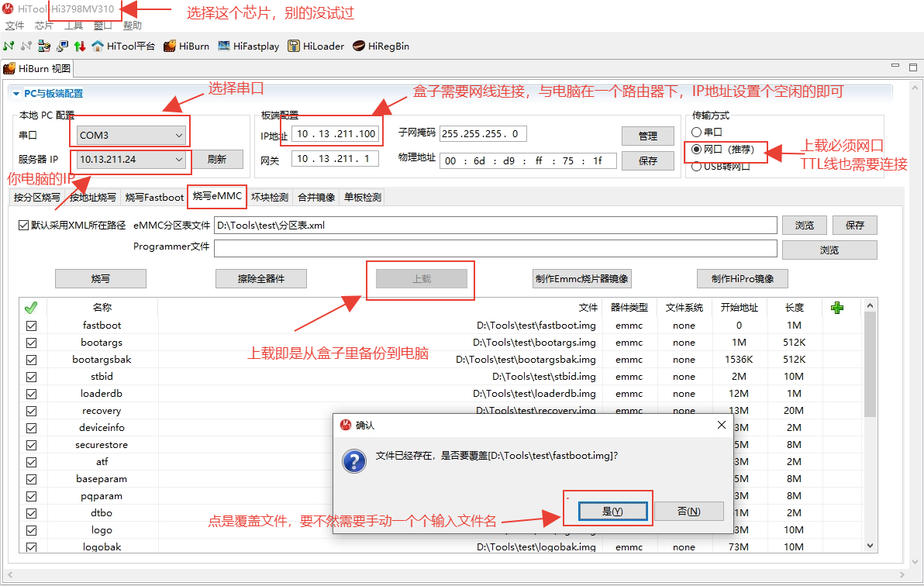Viewport: 924px width, 586px height.
Task: Open the 帮助 menu
Action: pyautogui.click(x=133, y=26)
